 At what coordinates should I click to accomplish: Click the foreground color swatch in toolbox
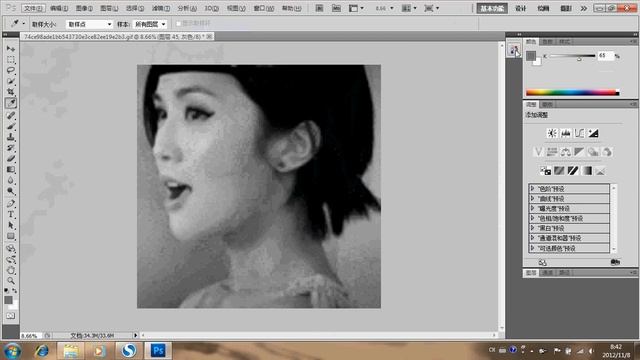click(8, 300)
